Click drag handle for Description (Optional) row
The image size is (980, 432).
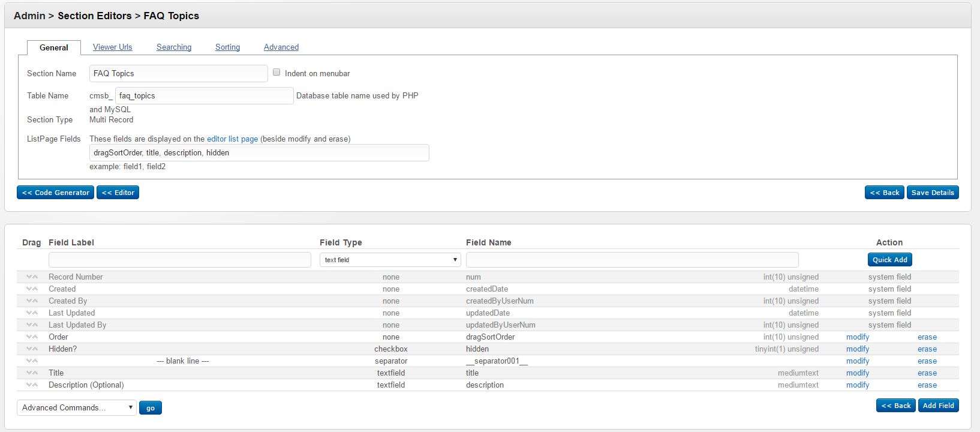point(32,385)
